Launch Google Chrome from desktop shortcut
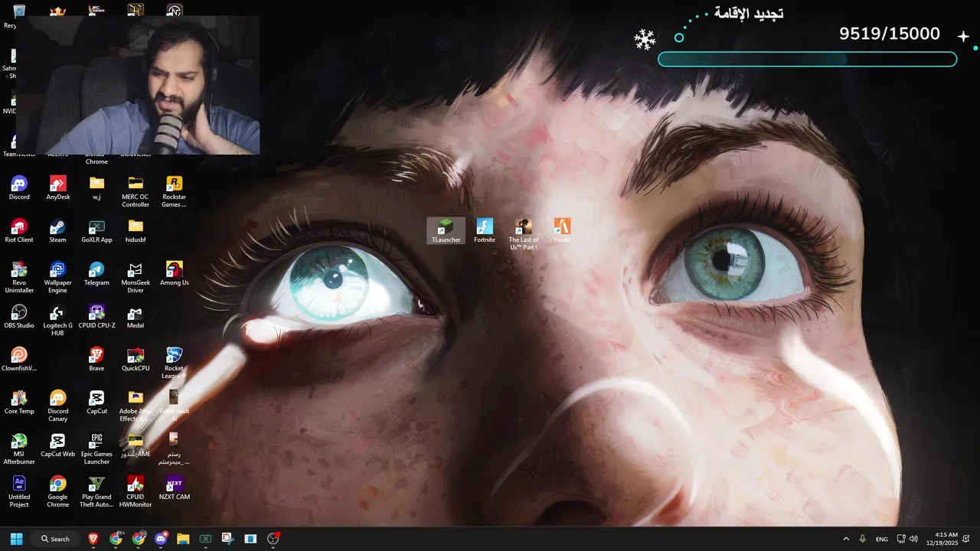 pos(58,491)
